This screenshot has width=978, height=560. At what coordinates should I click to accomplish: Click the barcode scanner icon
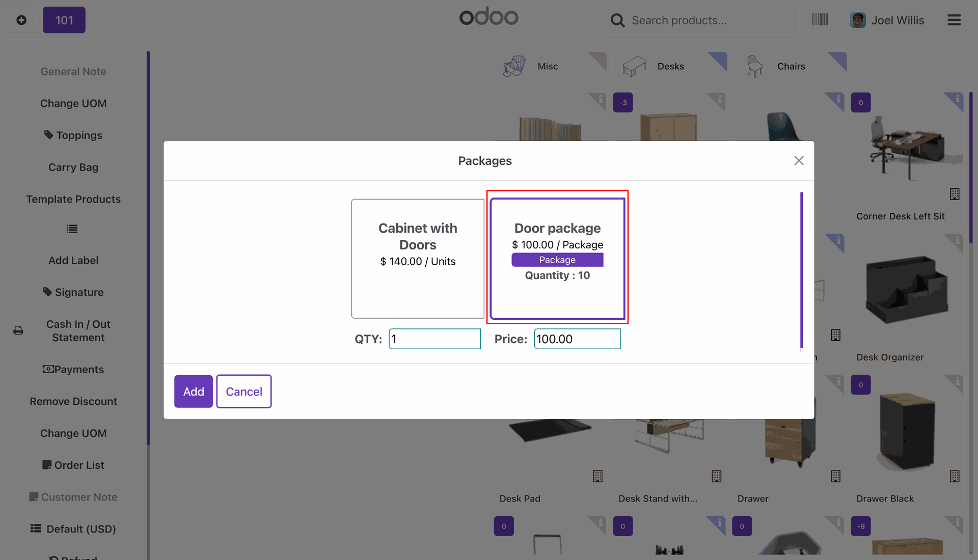(820, 20)
